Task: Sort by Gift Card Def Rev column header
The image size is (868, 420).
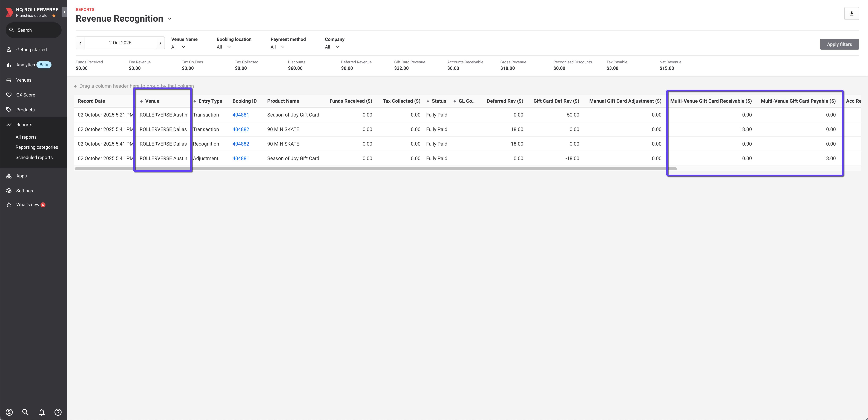Action: point(556,101)
